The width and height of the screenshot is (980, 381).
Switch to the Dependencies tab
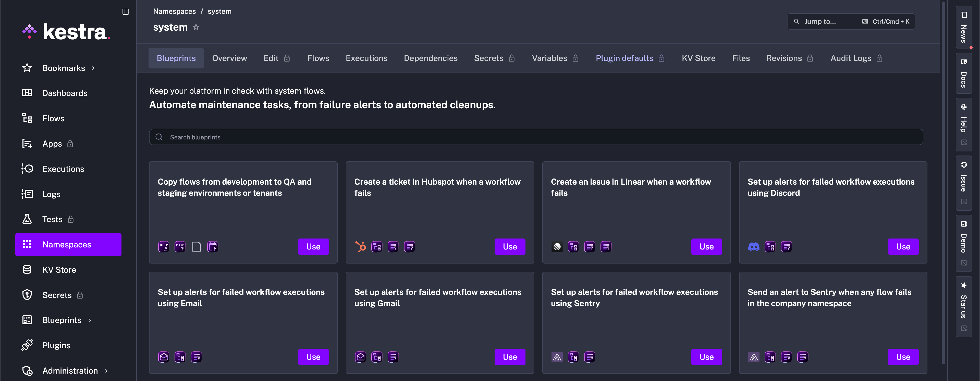click(430, 58)
